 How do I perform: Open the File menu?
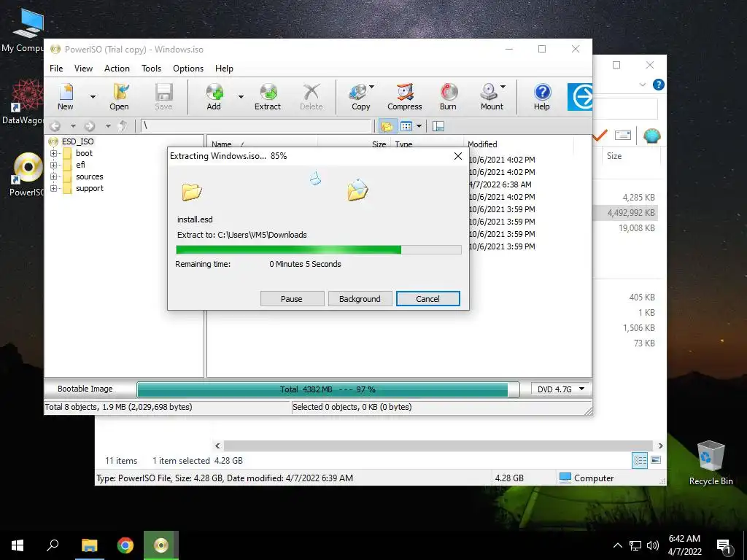[x=56, y=68]
